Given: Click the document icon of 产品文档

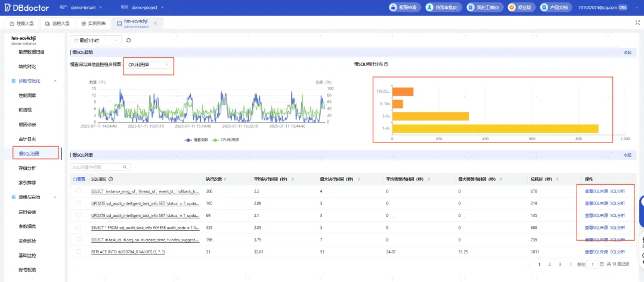Looking at the screenshot, I should (544, 7).
